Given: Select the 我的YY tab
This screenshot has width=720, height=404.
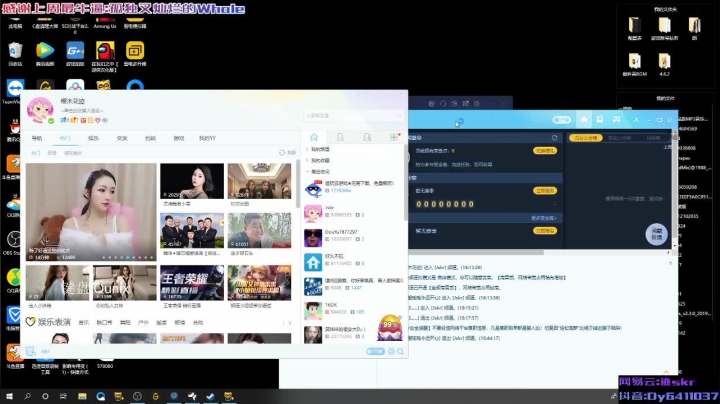Looking at the screenshot, I should (x=207, y=138).
